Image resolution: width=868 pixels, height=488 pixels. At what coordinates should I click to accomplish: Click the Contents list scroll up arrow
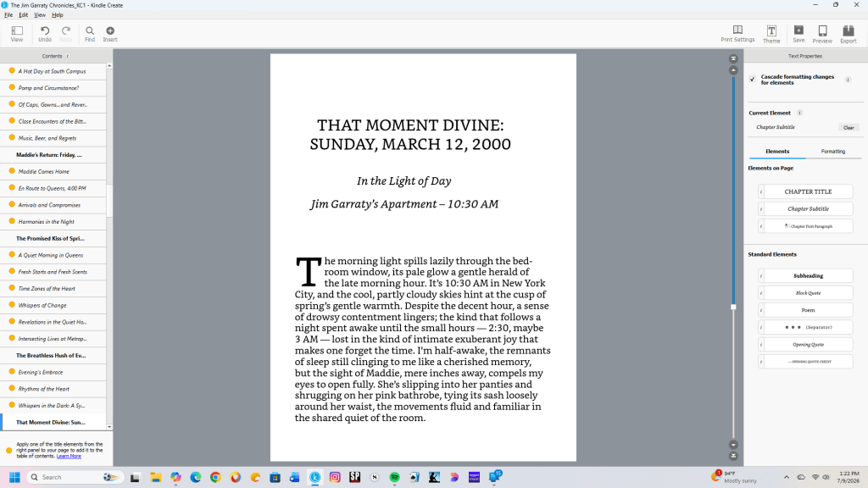click(109, 66)
